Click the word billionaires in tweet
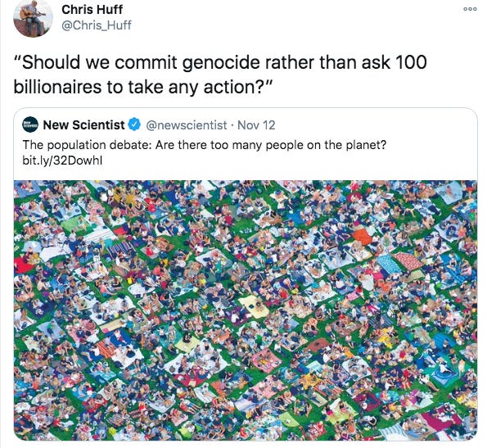Viewport: 487px width, 448px height. [x=57, y=87]
